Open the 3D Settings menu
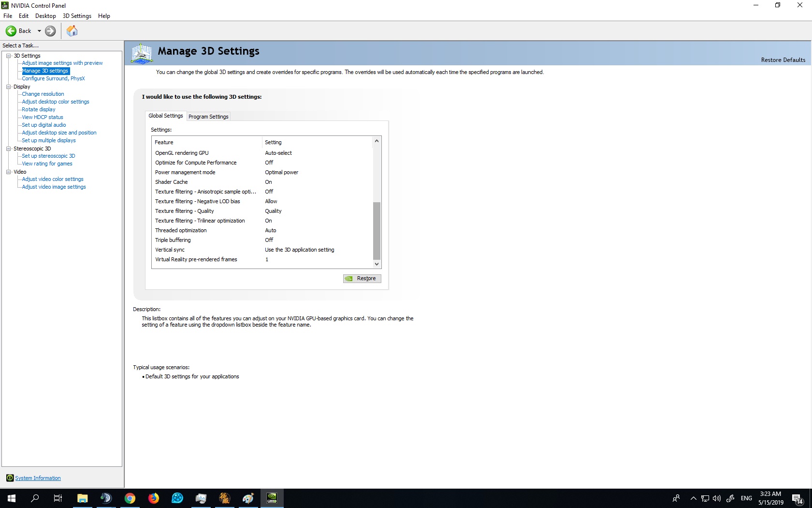Screen dimensions: 812x508 point(77,16)
